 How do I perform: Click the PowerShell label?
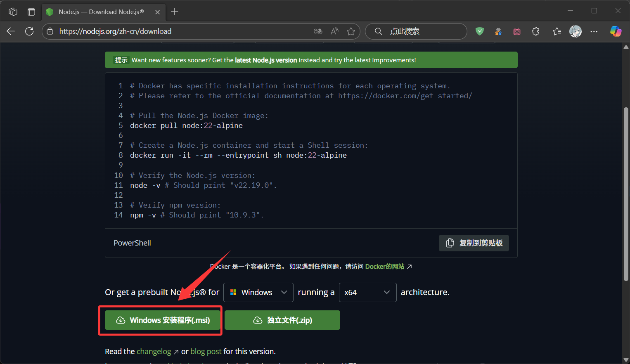(x=132, y=243)
